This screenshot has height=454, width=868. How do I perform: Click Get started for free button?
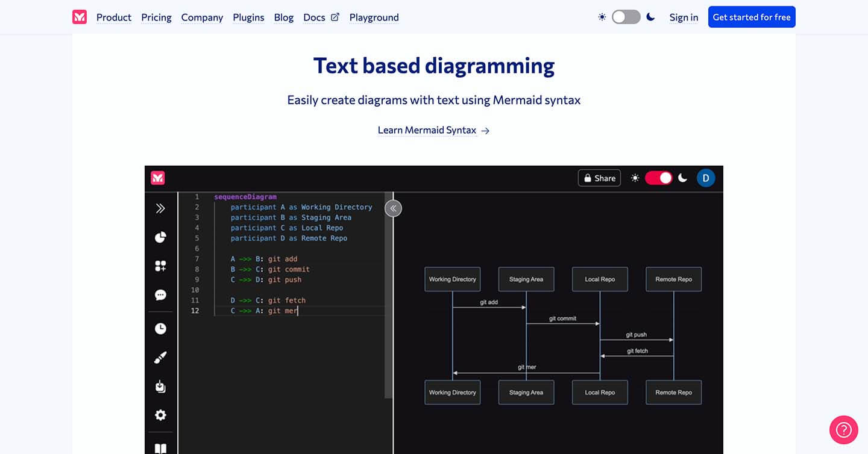(752, 17)
